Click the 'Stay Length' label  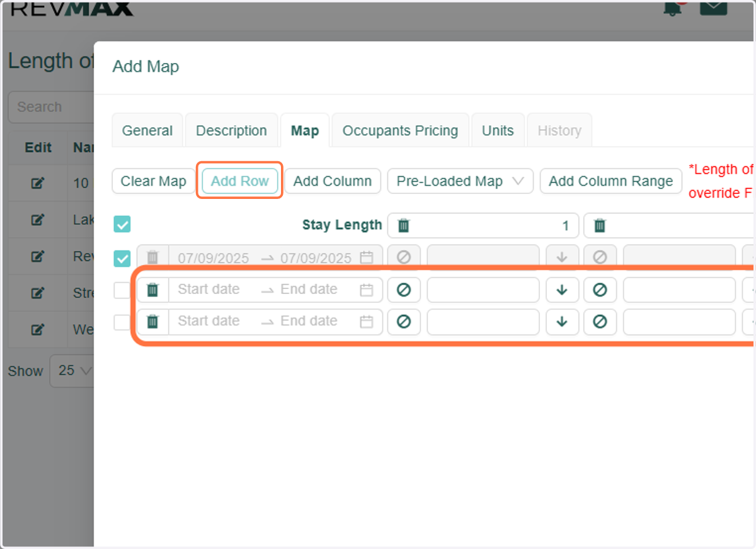[342, 225]
